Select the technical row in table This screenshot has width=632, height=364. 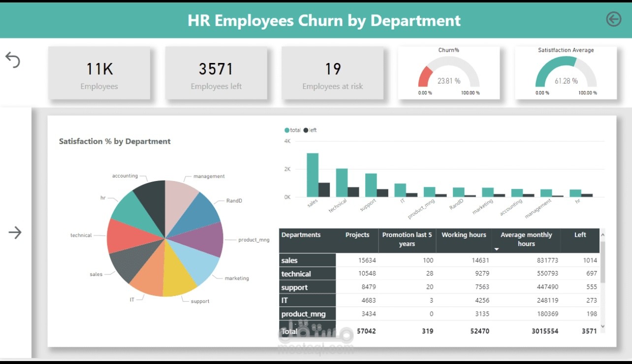pyautogui.click(x=439, y=273)
